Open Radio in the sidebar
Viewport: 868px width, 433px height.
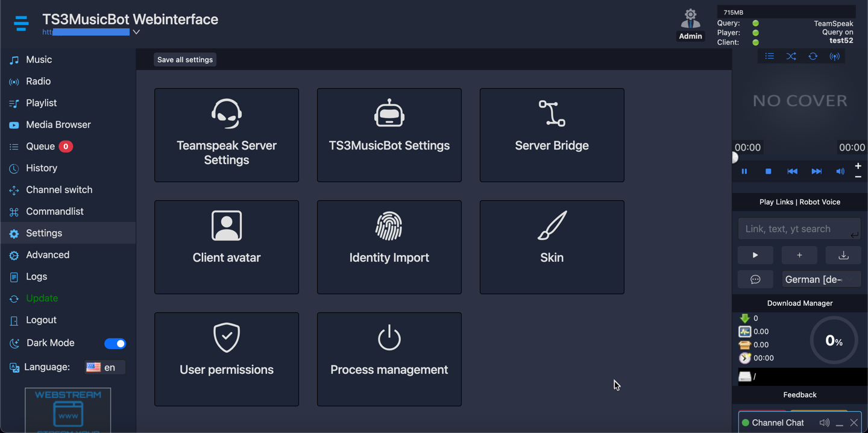pyautogui.click(x=68, y=81)
